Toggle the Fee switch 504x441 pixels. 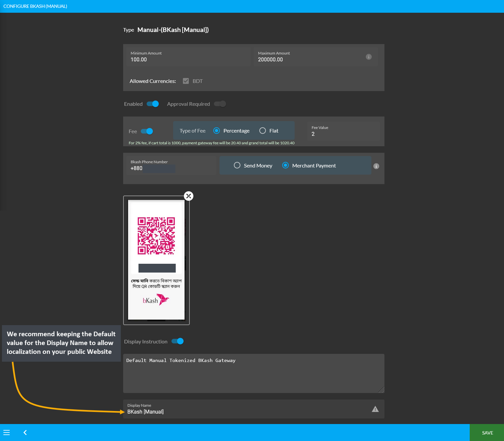(147, 131)
